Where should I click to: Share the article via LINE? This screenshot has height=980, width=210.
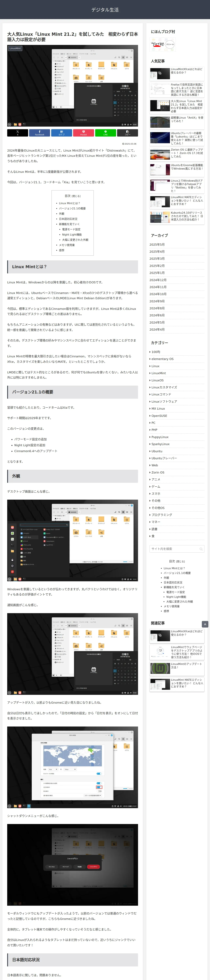pos(105,133)
